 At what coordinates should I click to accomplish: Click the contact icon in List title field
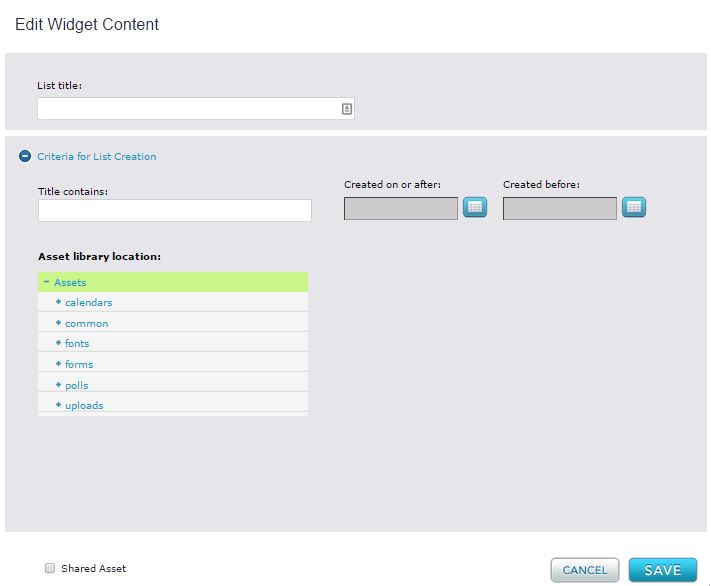coord(346,109)
